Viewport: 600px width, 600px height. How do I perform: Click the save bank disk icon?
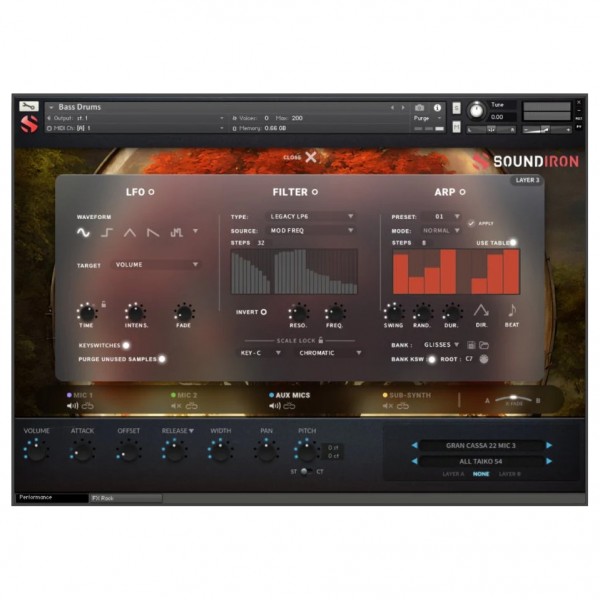tap(471, 345)
